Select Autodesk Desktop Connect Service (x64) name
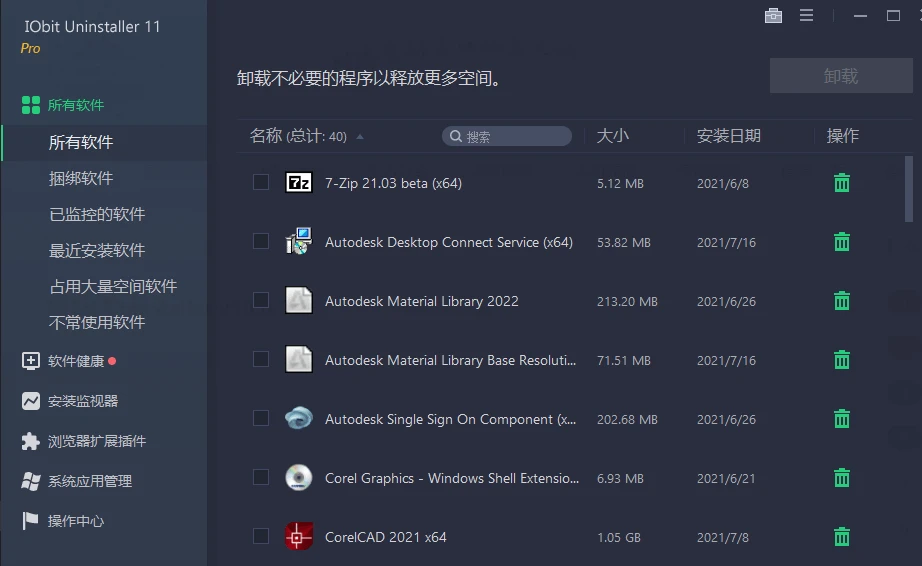This screenshot has width=922, height=566. point(449,242)
